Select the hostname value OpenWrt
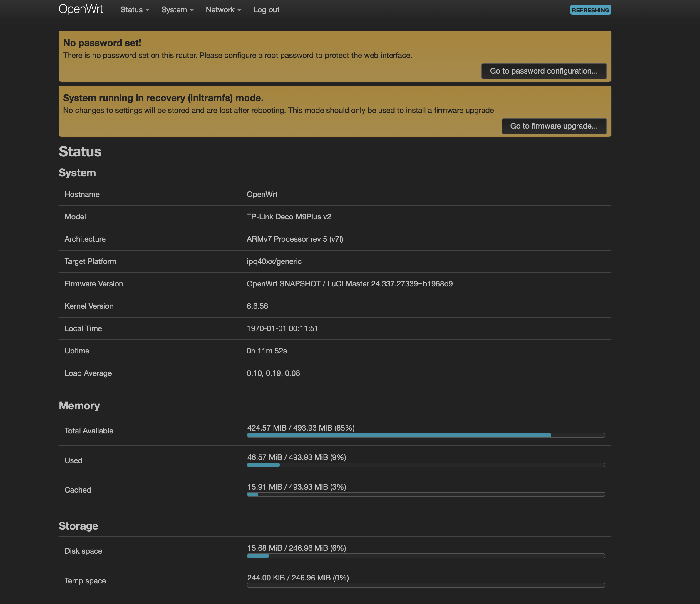 262,194
